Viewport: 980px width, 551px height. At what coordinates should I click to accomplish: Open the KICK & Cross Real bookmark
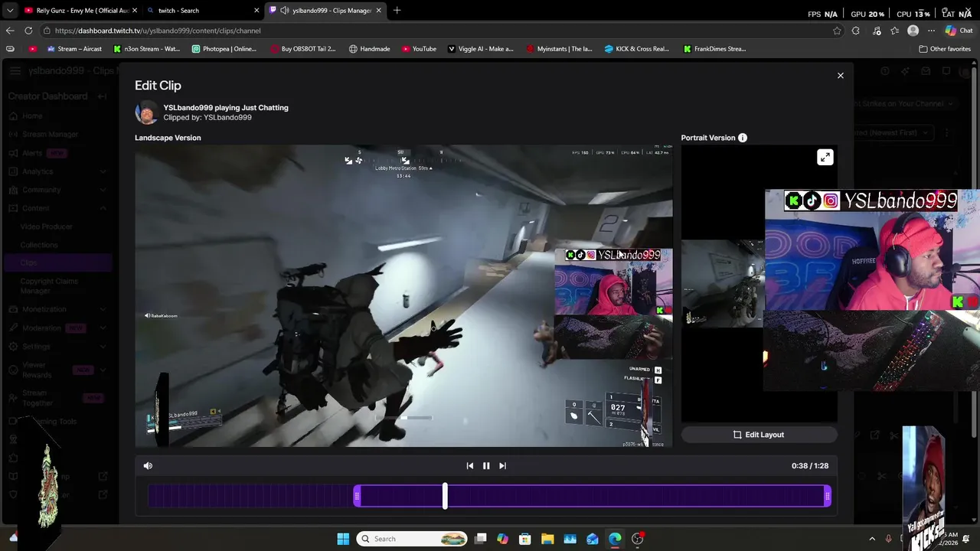pos(636,49)
